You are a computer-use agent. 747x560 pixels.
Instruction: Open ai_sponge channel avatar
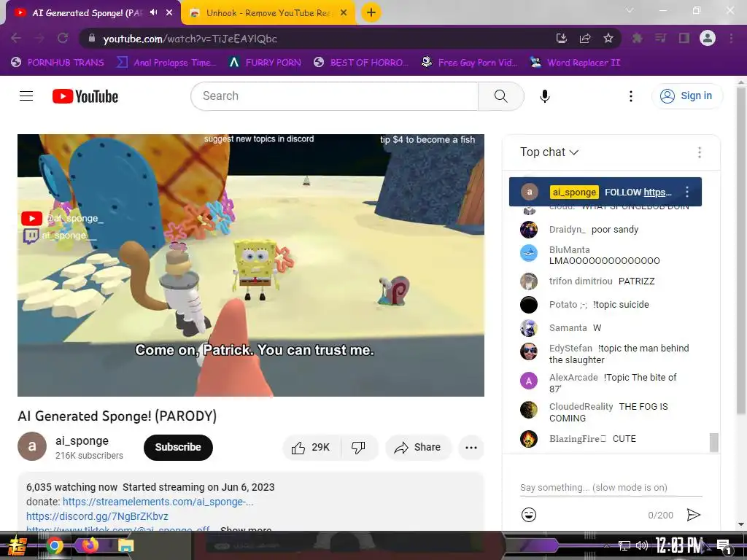[x=32, y=446]
